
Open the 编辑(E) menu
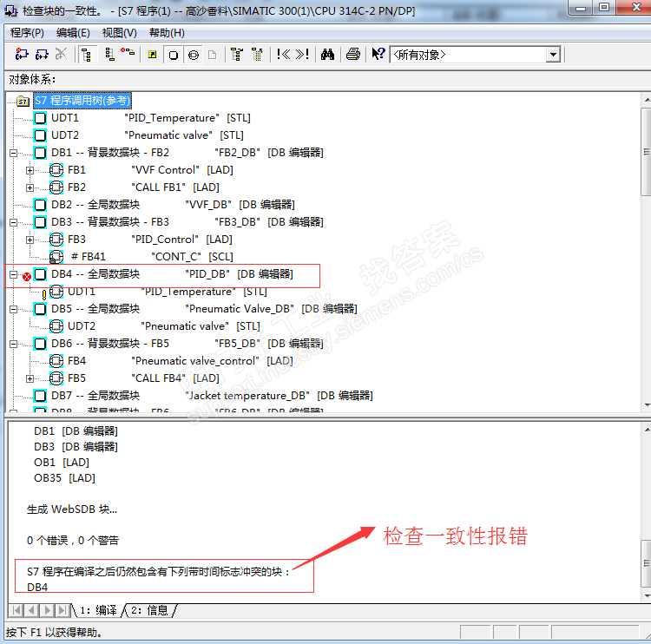(73, 33)
